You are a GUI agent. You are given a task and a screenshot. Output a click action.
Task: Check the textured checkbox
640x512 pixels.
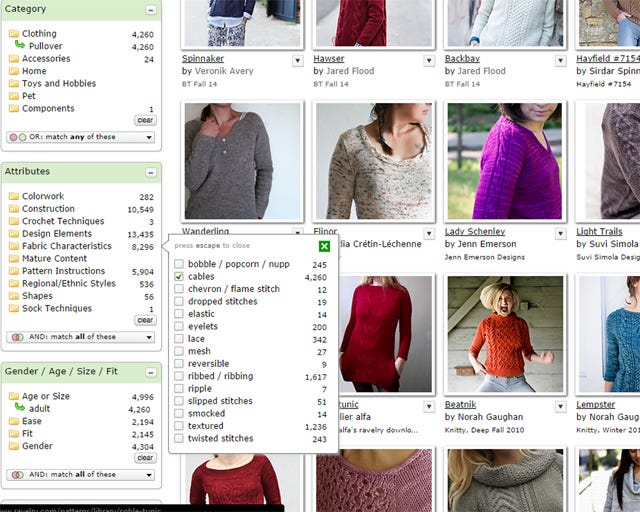click(x=179, y=426)
